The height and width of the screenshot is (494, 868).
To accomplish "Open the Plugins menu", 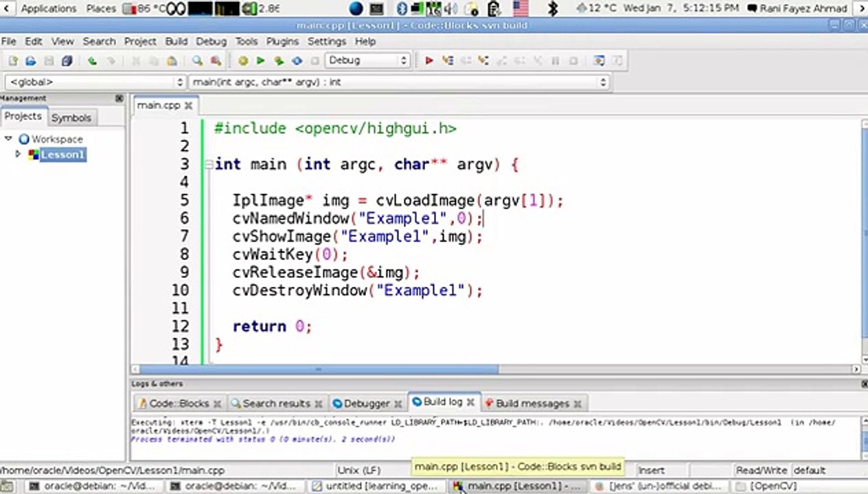I will pos(282,41).
